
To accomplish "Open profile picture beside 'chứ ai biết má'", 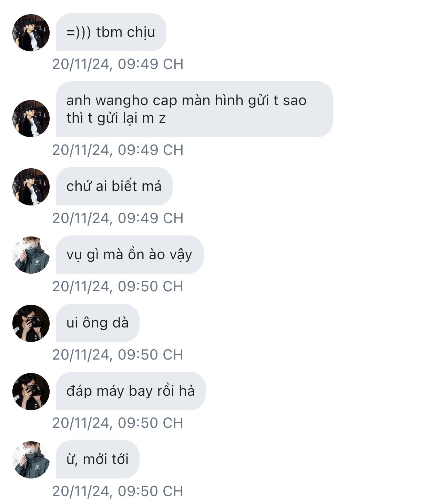I will [31, 187].
